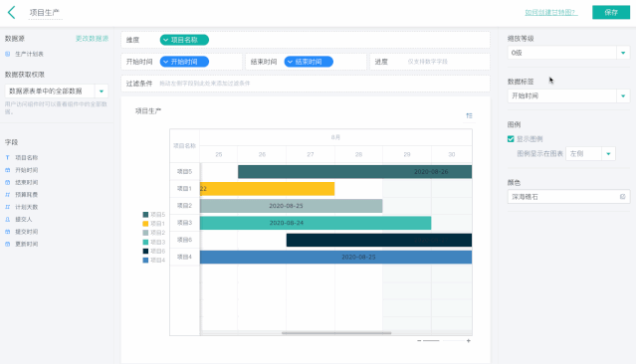Click the 项目名称 field text icon
This screenshot has height=364, width=636.
point(7,158)
